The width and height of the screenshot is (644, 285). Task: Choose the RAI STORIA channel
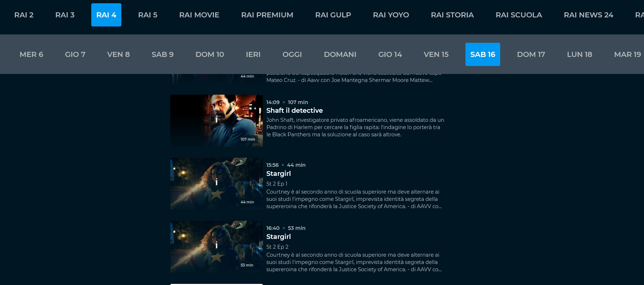(x=452, y=15)
